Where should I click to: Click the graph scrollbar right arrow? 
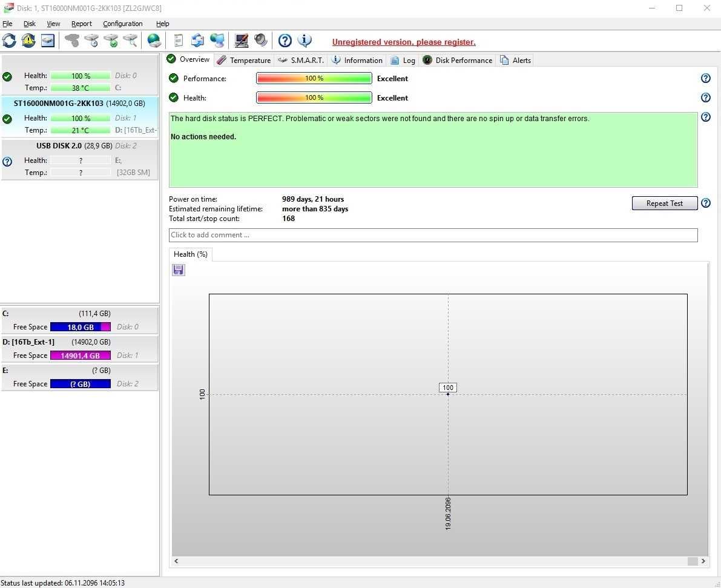tap(703, 561)
